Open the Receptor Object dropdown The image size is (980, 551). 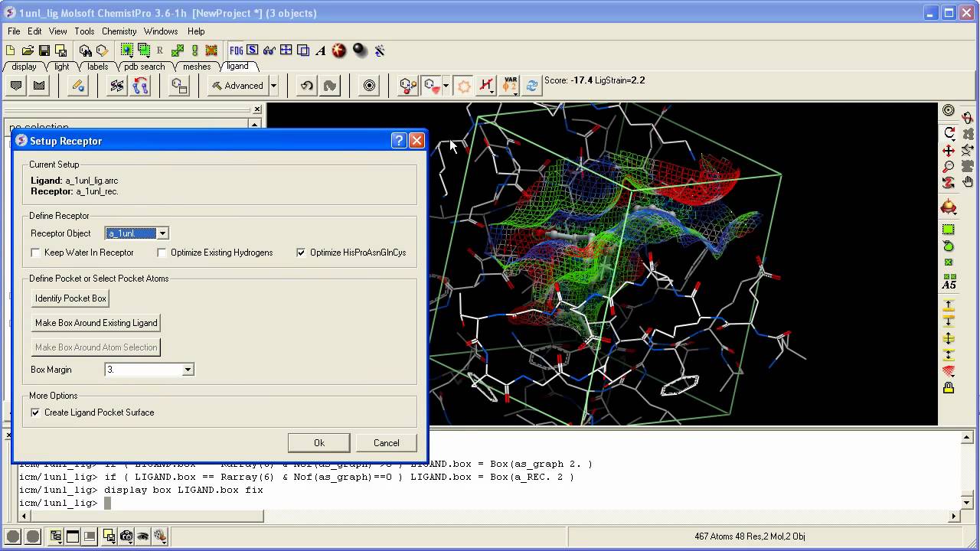pos(162,233)
